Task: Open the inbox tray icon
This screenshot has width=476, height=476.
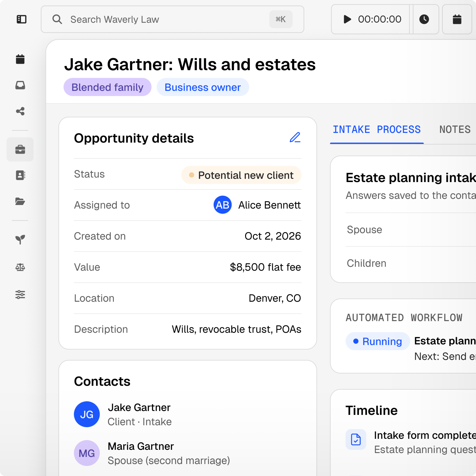Action: pos(20,85)
